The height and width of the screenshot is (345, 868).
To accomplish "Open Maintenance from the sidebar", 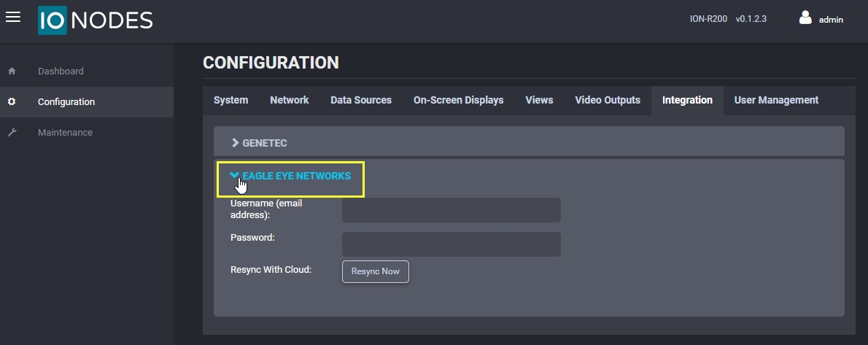I will click(x=65, y=133).
